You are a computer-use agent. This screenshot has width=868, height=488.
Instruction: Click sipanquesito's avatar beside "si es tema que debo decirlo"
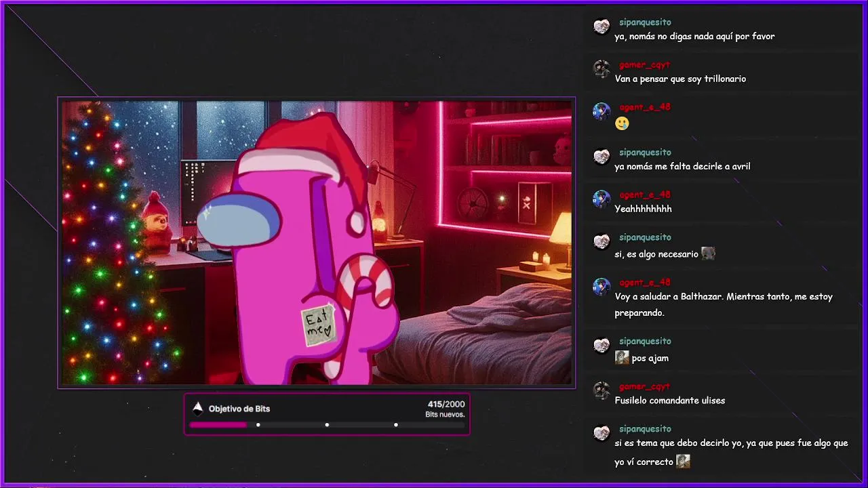click(x=601, y=432)
